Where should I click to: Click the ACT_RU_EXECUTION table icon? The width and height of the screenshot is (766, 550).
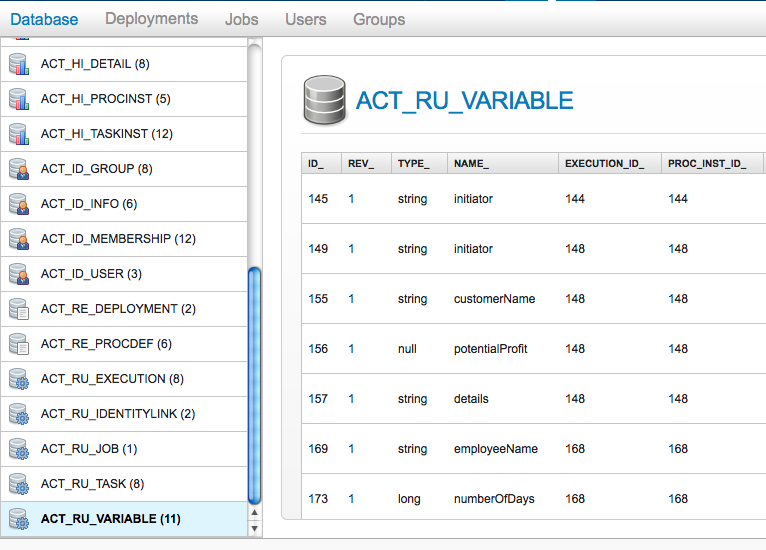tap(19, 380)
